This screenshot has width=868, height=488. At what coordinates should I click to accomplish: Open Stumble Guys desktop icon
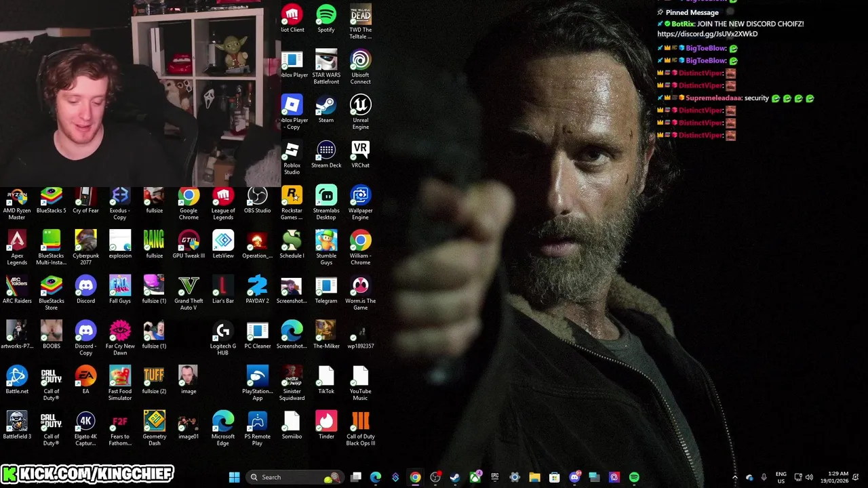[326, 248]
